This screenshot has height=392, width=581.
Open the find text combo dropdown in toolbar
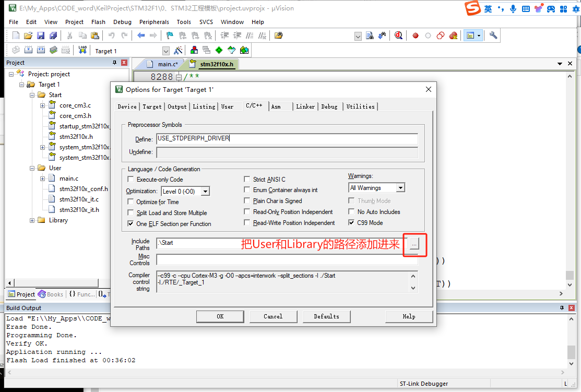coord(358,36)
